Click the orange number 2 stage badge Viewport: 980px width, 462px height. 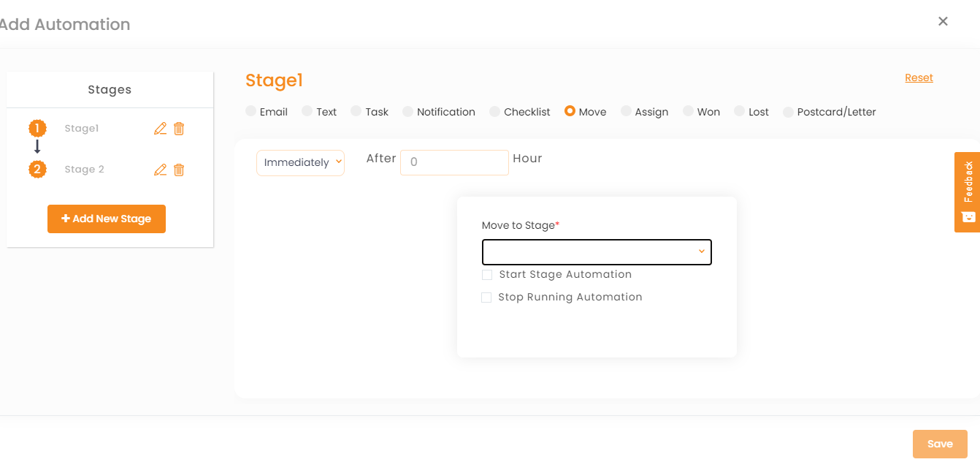tap(37, 170)
